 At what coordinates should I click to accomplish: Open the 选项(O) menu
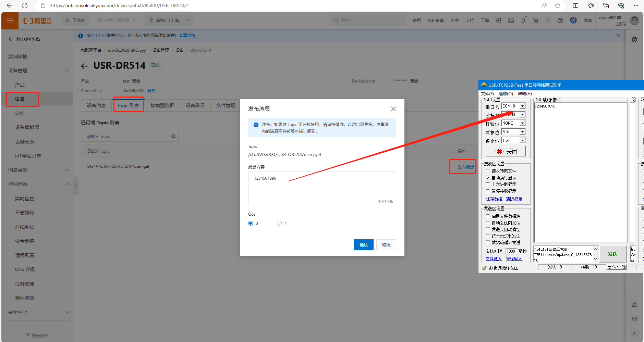[506, 94]
